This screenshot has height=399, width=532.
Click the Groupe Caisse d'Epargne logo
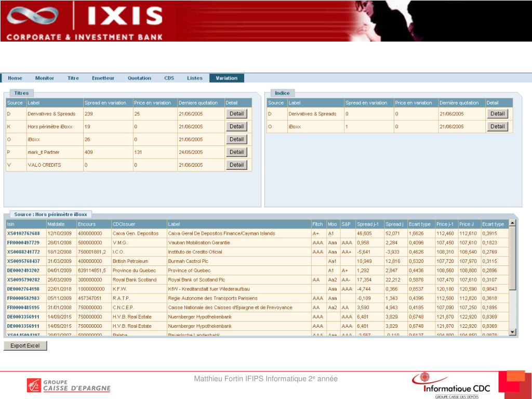point(69,385)
